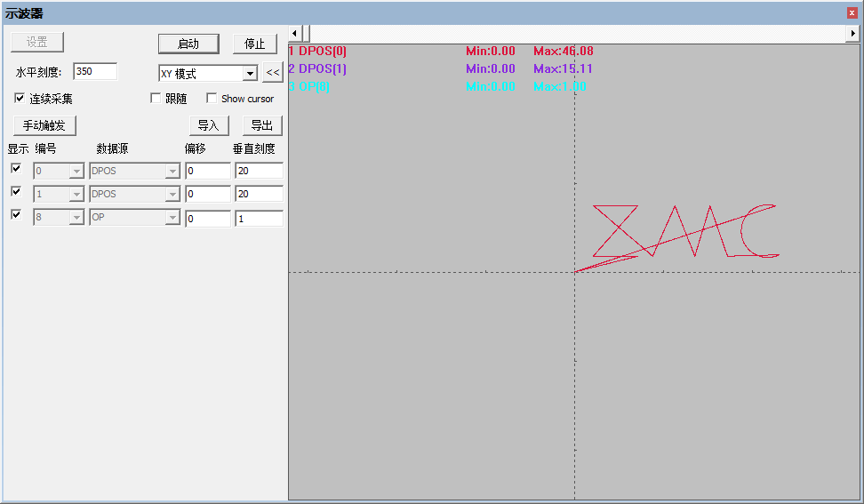Click the 'Max:1.00' readout
864x504 pixels.
(x=560, y=86)
